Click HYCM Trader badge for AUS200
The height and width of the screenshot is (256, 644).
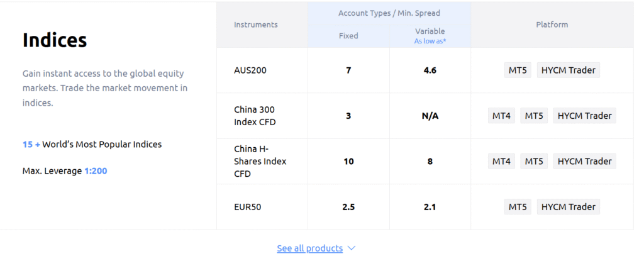(568, 70)
